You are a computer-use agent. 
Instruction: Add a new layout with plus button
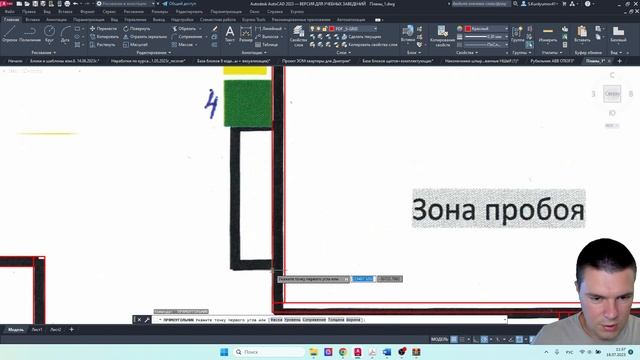click(71, 329)
